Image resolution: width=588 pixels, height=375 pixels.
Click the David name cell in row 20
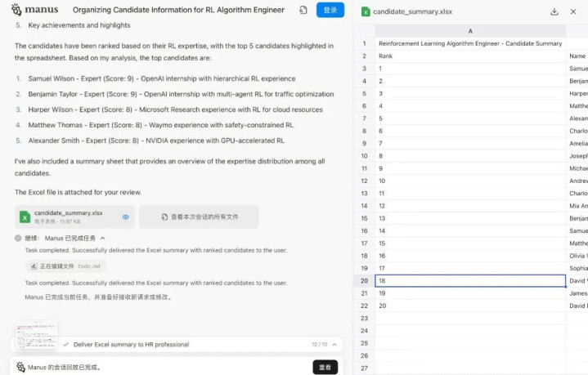(x=577, y=280)
